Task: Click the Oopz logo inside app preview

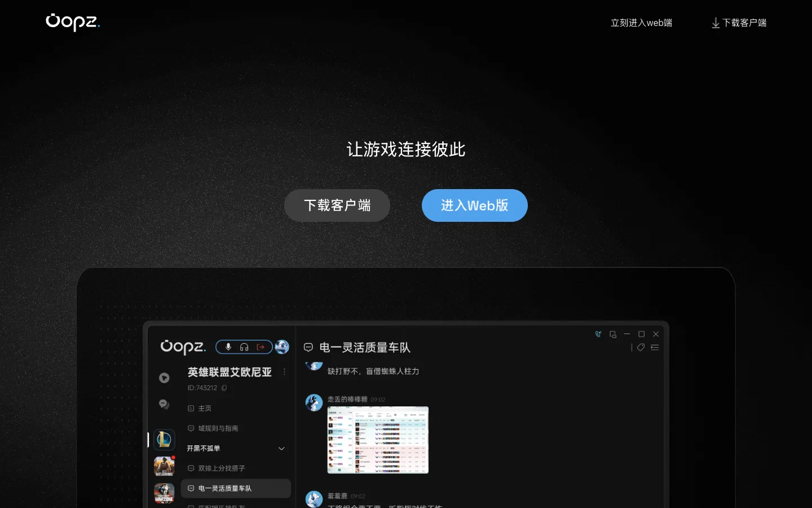Action: [183, 347]
